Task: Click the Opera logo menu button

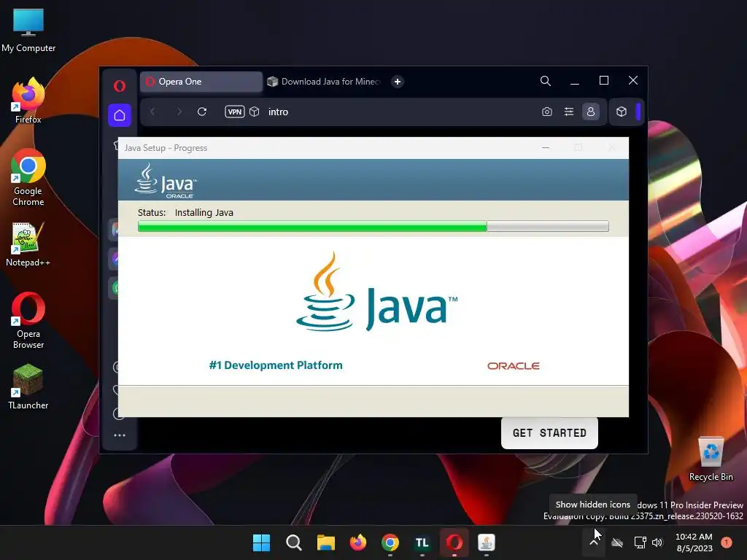Action: tap(120, 86)
